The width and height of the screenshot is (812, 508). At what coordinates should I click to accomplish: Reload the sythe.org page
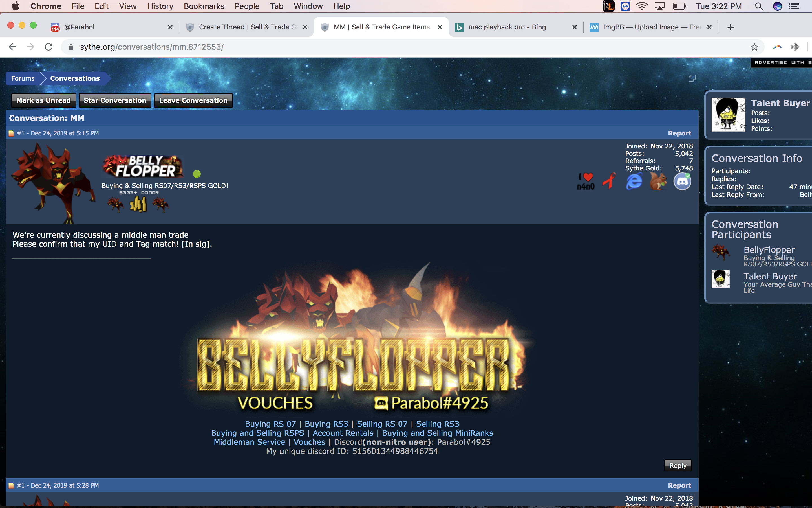coord(49,47)
